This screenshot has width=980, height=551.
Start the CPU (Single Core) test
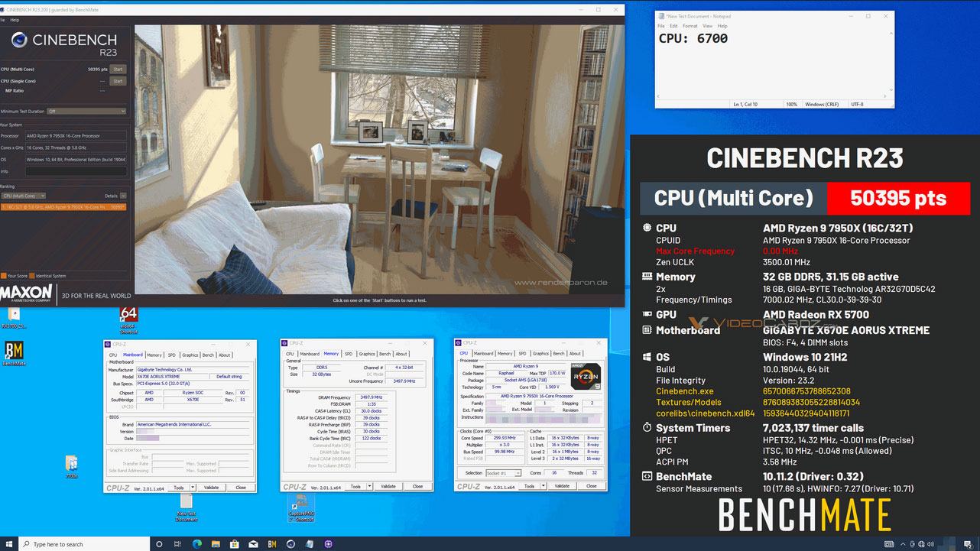(x=118, y=81)
